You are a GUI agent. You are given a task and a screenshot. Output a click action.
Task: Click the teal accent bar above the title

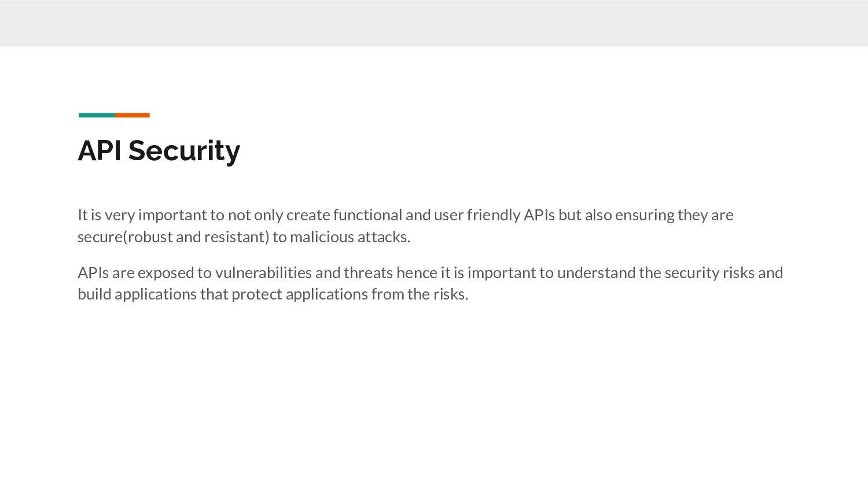click(96, 115)
